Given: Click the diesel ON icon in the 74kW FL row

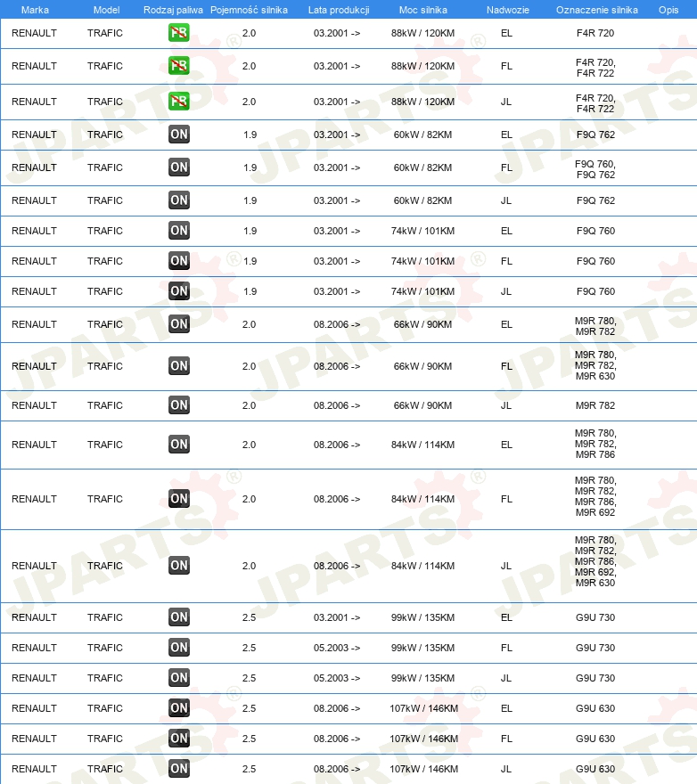Looking at the screenshot, I should tap(178, 261).
